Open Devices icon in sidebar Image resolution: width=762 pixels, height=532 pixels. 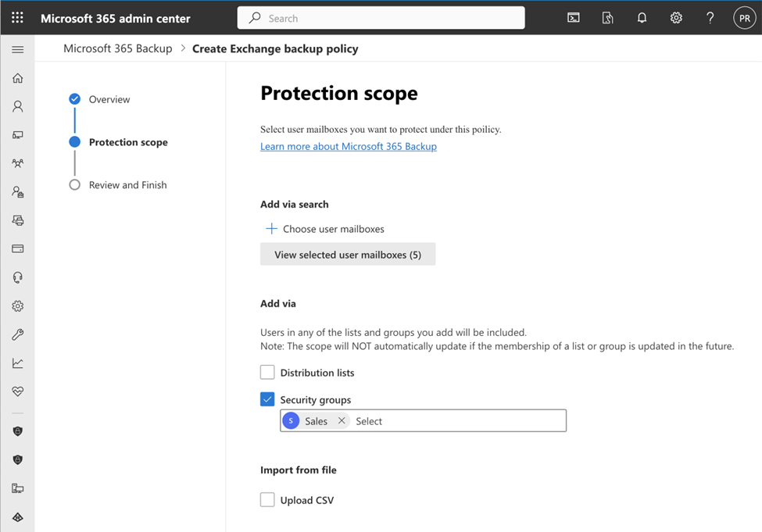[x=17, y=135]
